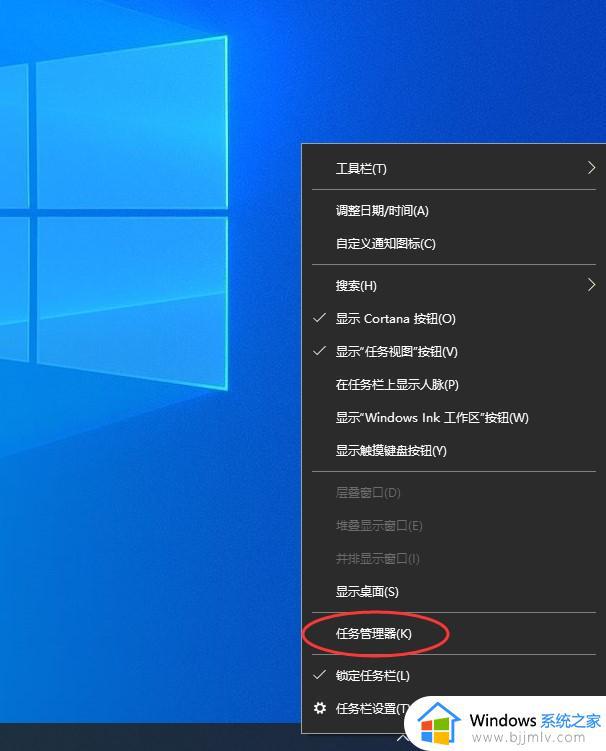Open 任务管理器(K) from the context menu

click(454, 634)
